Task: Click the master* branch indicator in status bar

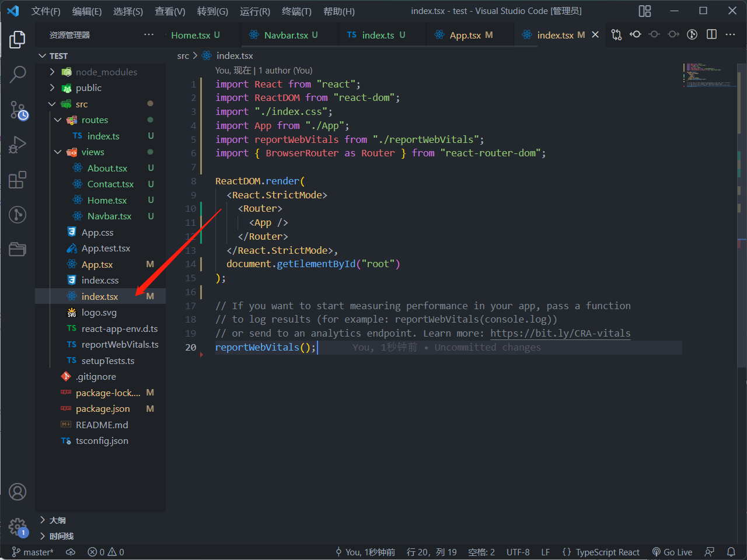Action: click(x=33, y=552)
